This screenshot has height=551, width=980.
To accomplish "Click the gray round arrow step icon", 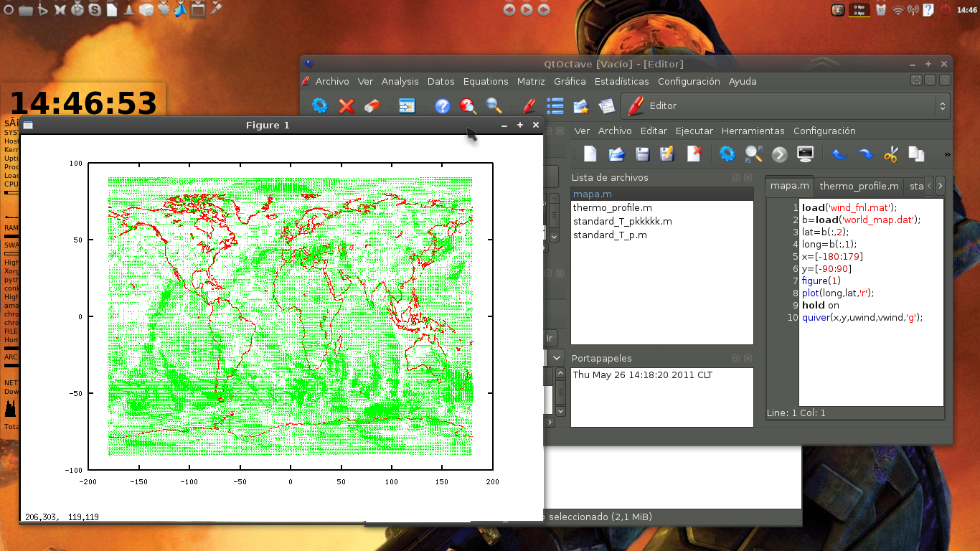I will (x=780, y=154).
